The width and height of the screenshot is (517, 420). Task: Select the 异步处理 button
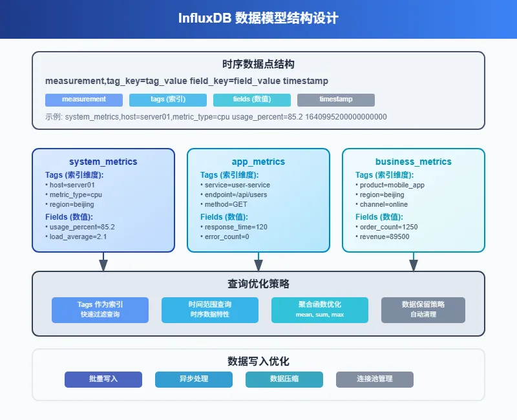tap(194, 379)
